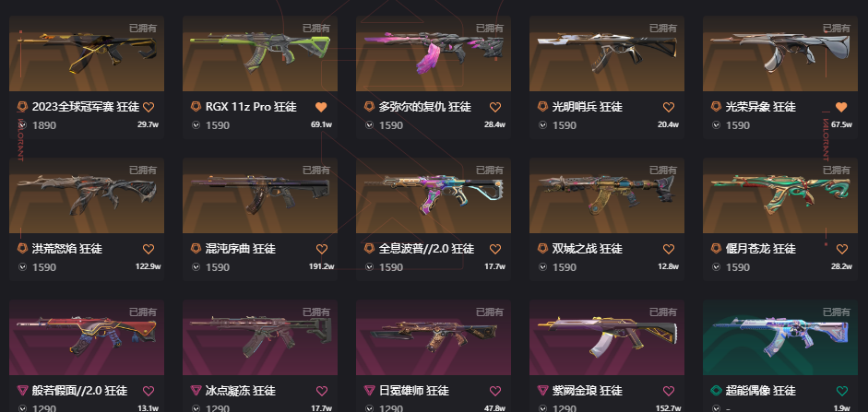Click green heart for 超能偶像 狂徒

click(841, 392)
